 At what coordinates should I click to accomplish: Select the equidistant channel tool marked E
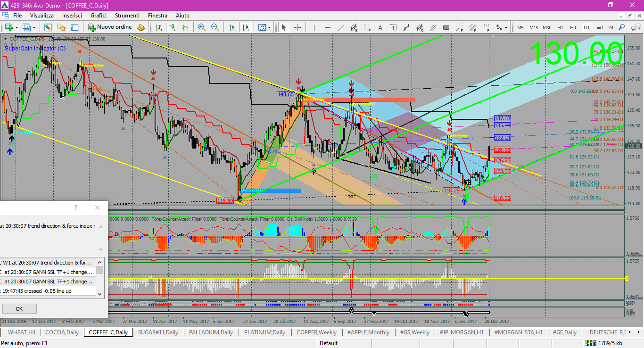(354, 27)
